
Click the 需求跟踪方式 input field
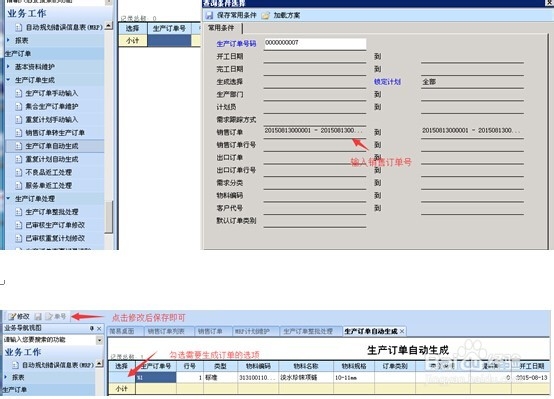(x=315, y=120)
